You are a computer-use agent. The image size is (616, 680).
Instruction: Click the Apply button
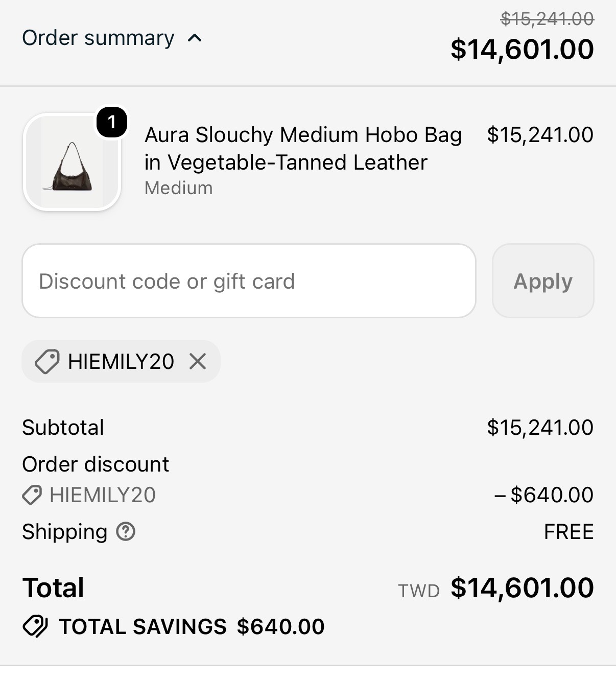pos(543,281)
